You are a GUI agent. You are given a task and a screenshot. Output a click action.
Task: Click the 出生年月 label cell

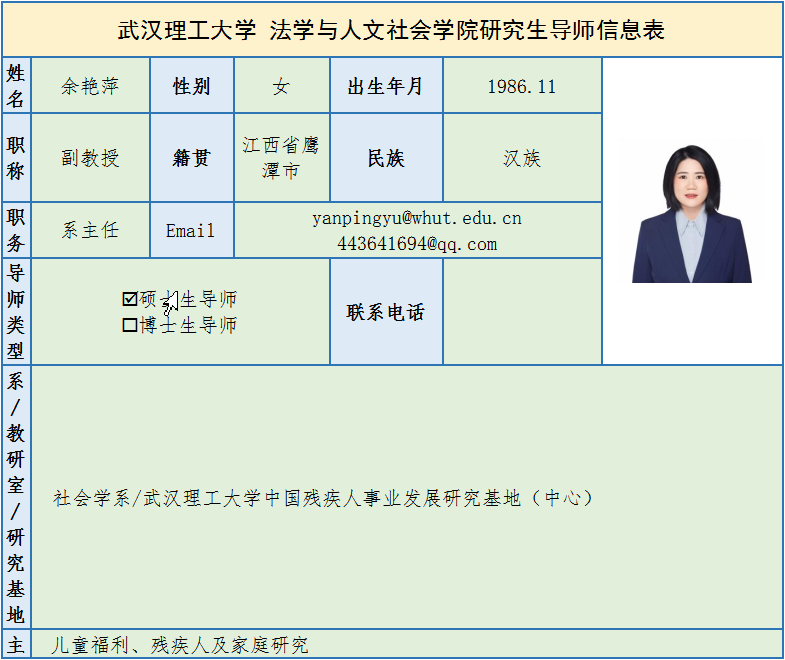tap(385, 86)
